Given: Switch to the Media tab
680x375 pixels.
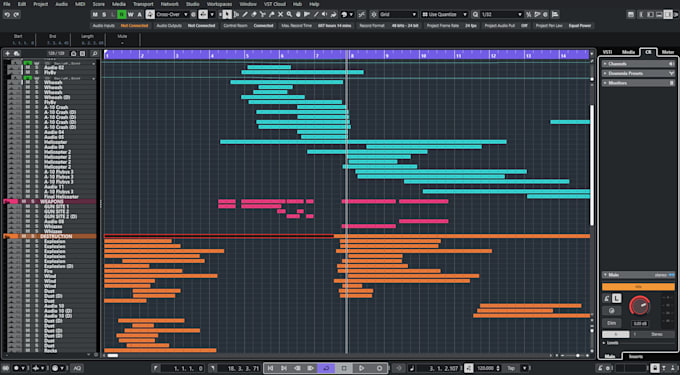Looking at the screenshot, I should [x=628, y=52].
